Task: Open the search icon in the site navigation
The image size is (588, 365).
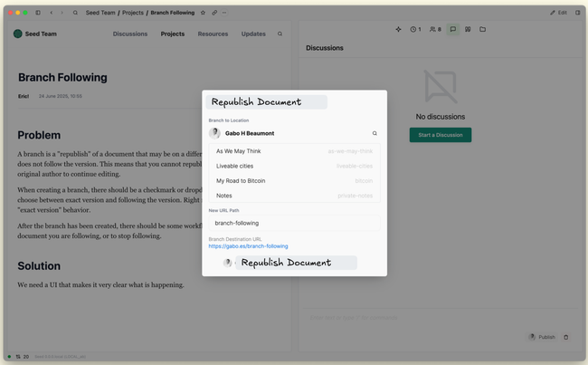Action: (x=280, y=34)
